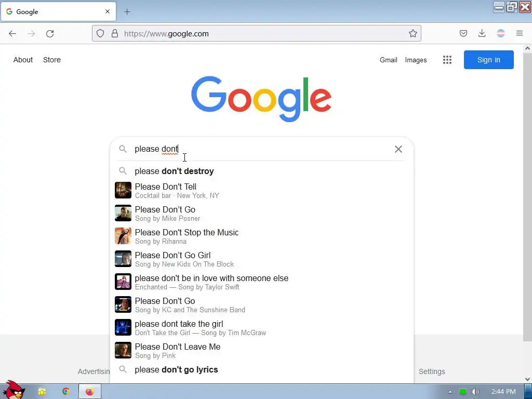Click KC and The Sunshine Band thumbnail
Screen dimensions: 532x399
(123, 304)
